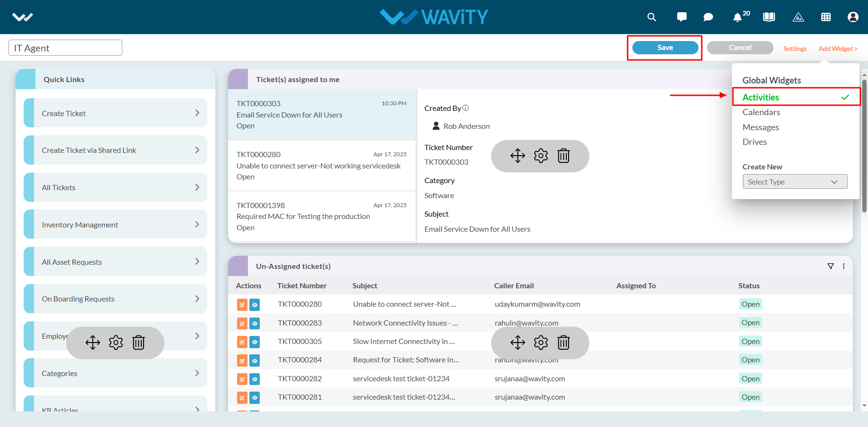The image size is (868, 427).
Task: Open the book library icon in header
Action: (769, 17)
